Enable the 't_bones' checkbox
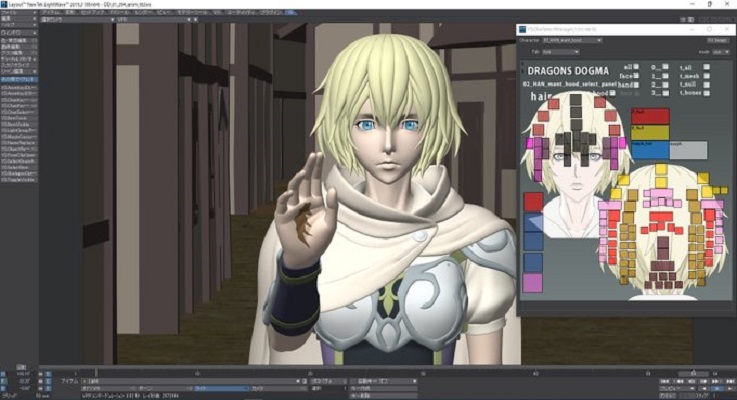Screen dimensions: 737x400 tap(706, 93)
